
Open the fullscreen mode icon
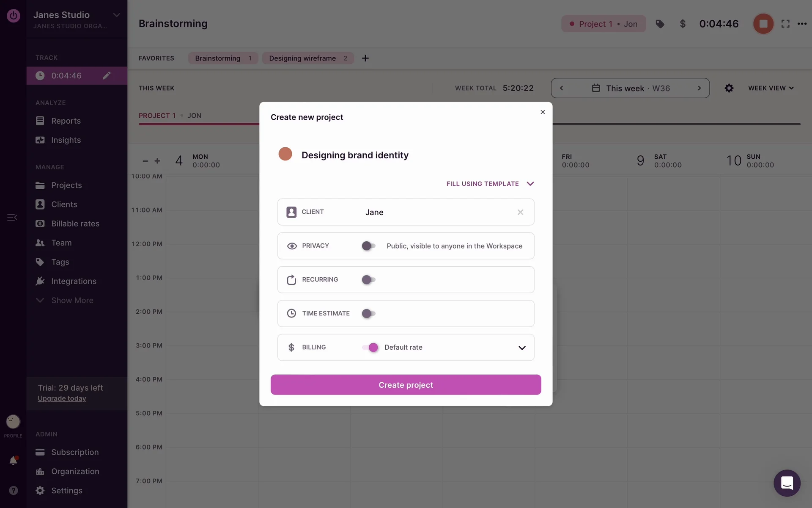pyautogui.click(x=785, y=24)
